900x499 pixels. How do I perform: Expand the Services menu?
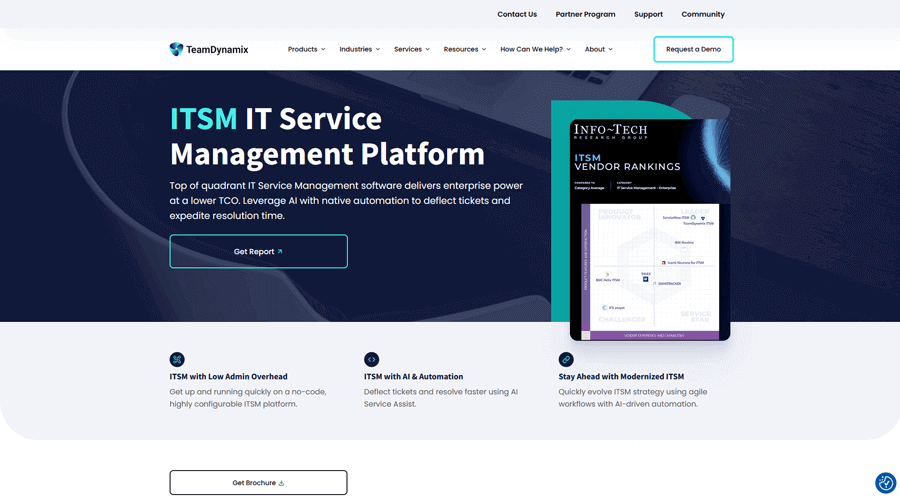point(412,49)
